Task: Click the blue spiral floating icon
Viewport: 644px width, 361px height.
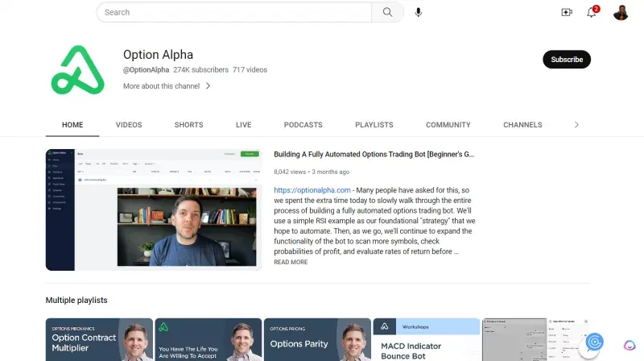Action: pos(594,342)
